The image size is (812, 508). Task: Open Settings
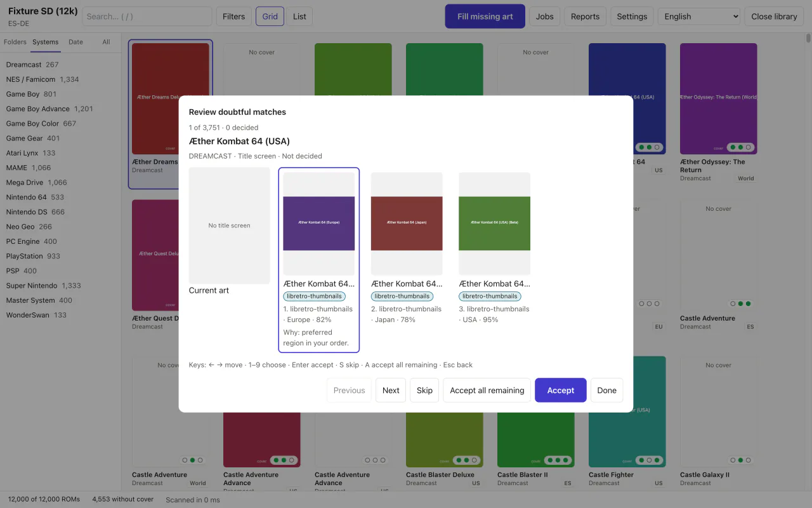632,17
